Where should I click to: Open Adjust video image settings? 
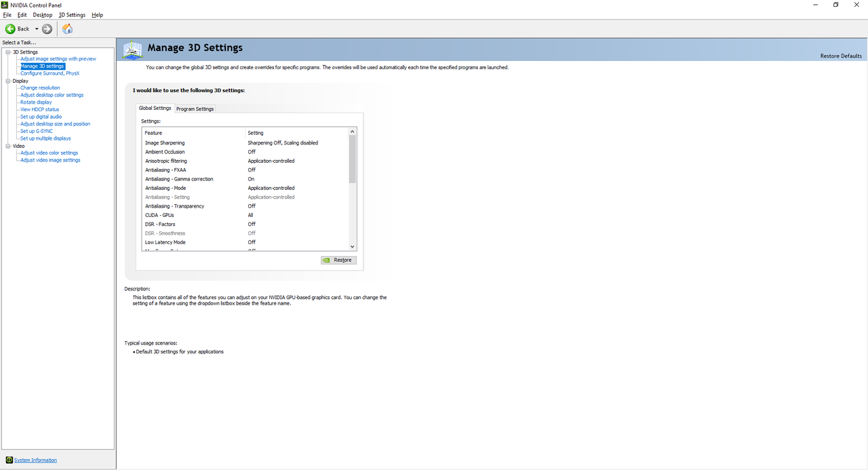[x=50, y=160]
